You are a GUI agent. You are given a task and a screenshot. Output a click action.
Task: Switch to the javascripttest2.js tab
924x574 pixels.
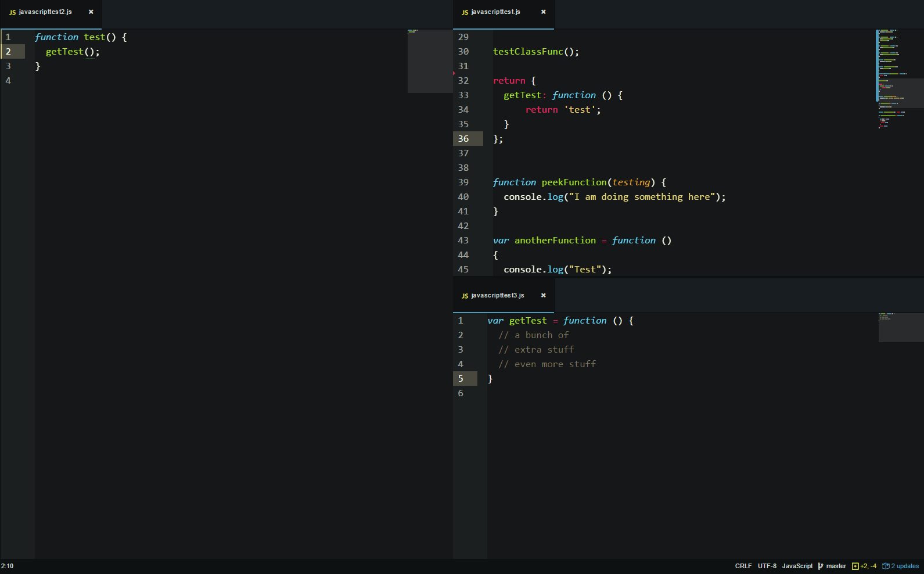pos(45,12)
